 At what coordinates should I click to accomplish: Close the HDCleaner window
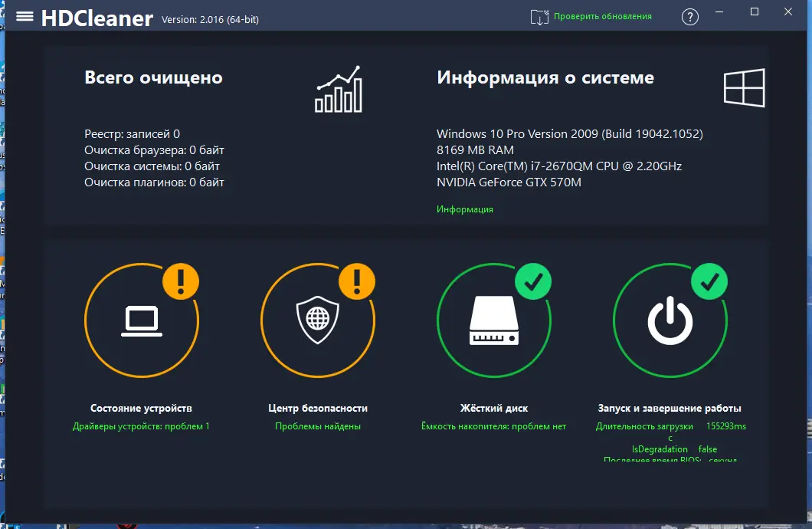tap(788, 12)
